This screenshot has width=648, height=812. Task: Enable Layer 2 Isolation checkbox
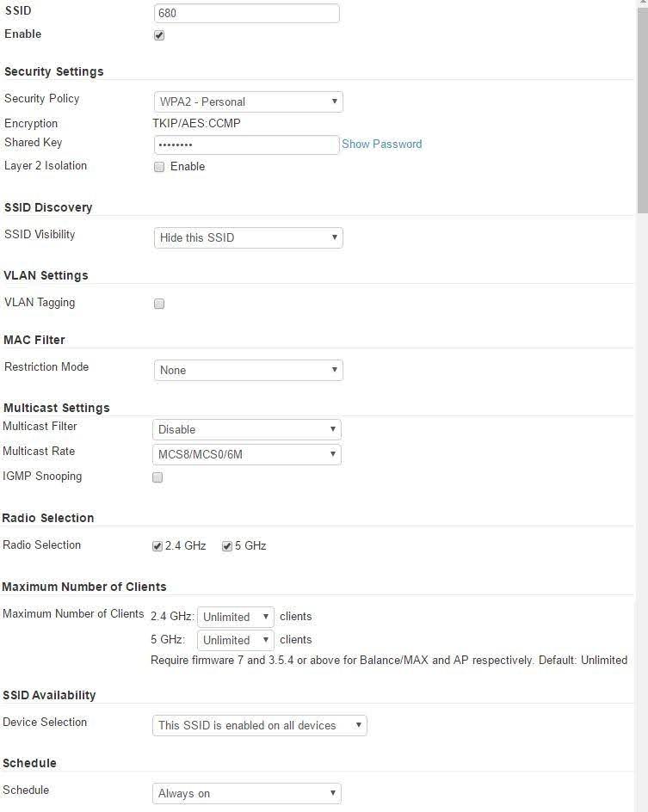pyautogui.click(x=159, y=167)
